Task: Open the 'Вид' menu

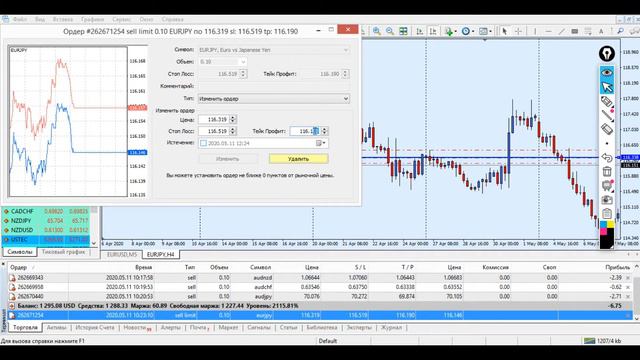Action: 40,19
